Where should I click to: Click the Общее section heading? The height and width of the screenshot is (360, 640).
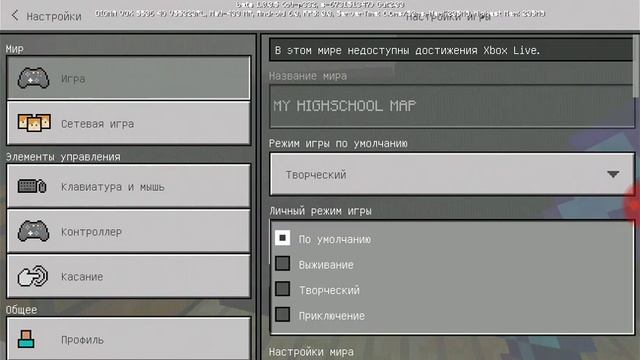(x=21, y=310)
